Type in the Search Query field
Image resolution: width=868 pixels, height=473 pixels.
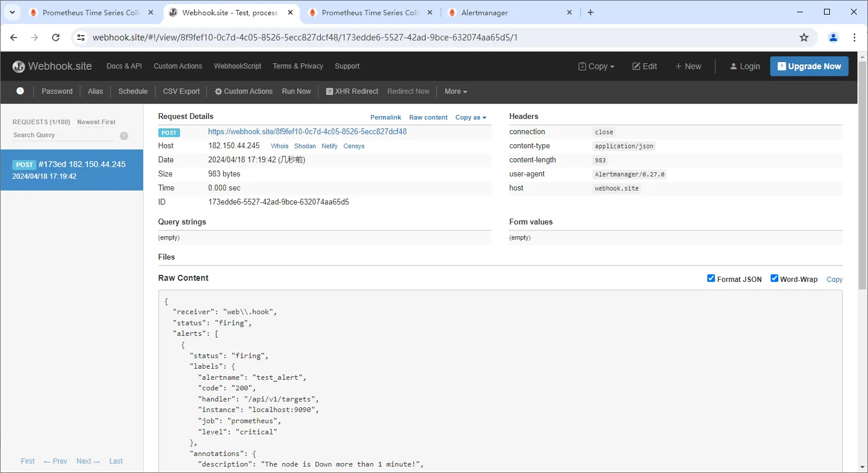[x=63, y=135]
